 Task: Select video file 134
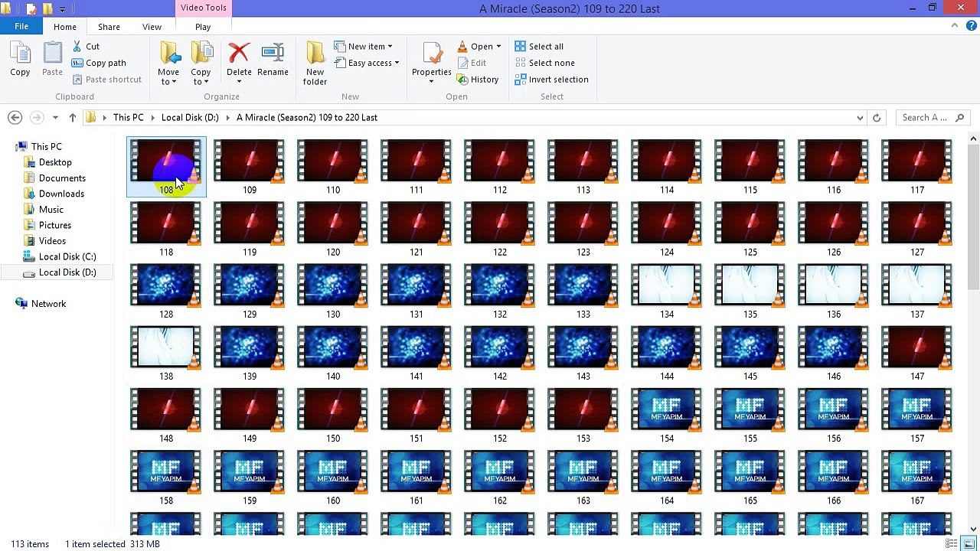pyautogui.click(x=667, y=291)
